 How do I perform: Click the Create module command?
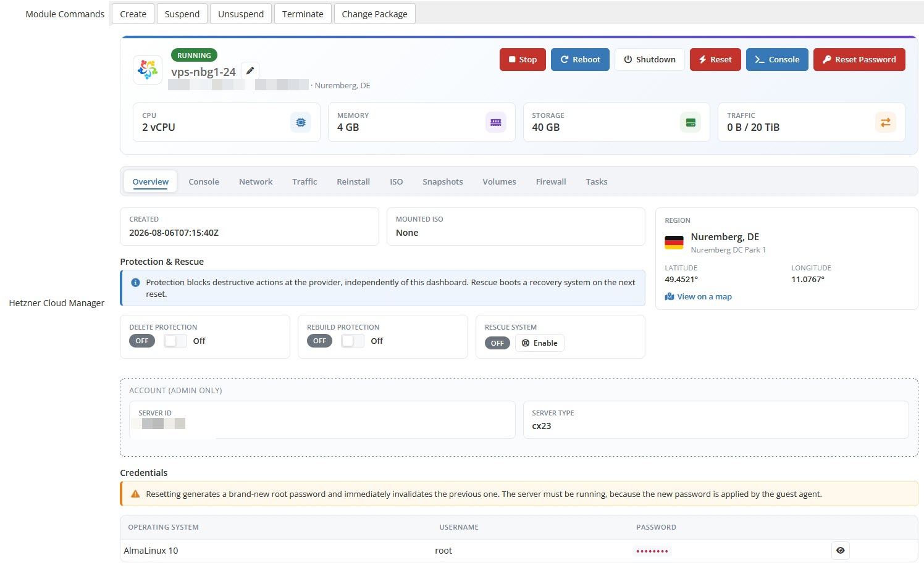(x=133, y=14)
